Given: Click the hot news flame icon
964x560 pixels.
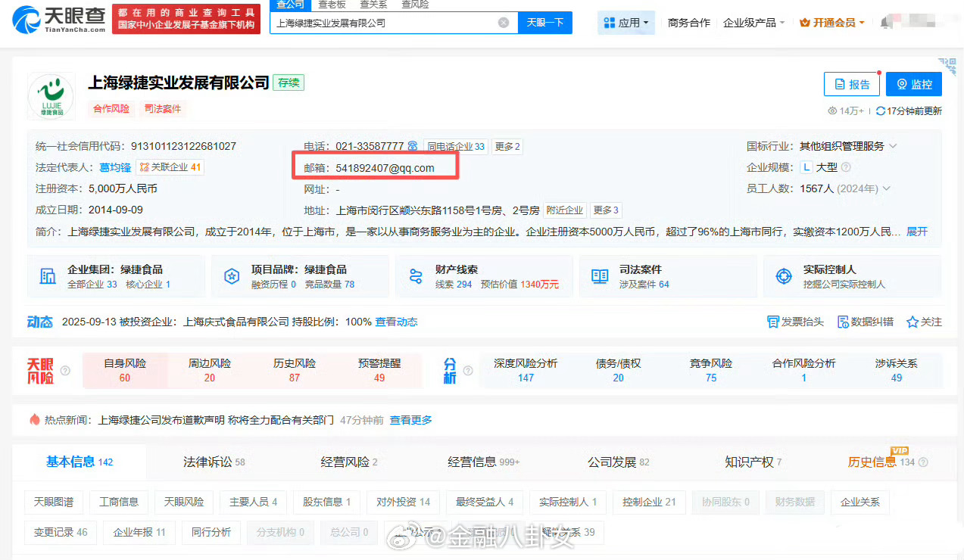Looking at the screenshot, I should pos(34,419).
